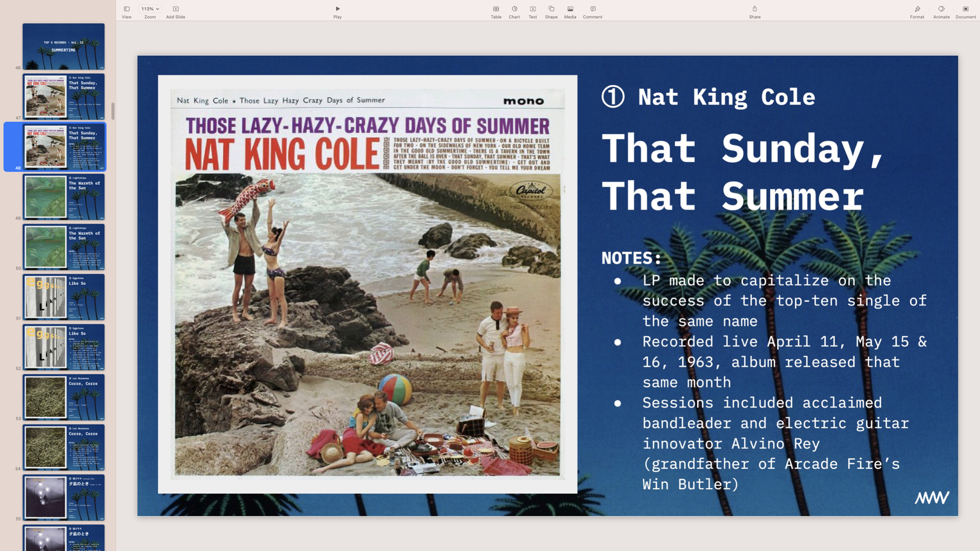Open the Media menu

click(x=570, y=9)
